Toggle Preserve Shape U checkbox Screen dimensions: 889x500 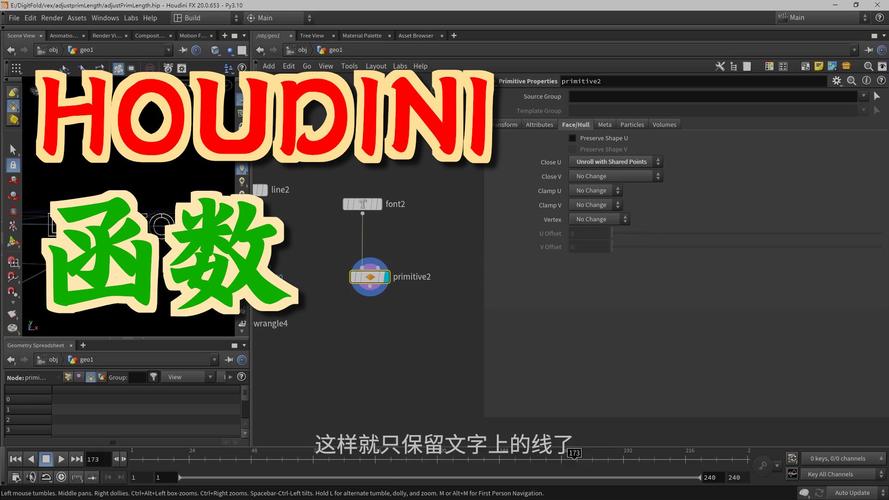573,138
